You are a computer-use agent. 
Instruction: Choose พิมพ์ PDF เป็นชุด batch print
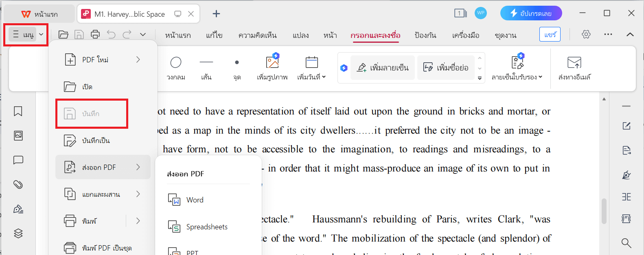point(103,248)
